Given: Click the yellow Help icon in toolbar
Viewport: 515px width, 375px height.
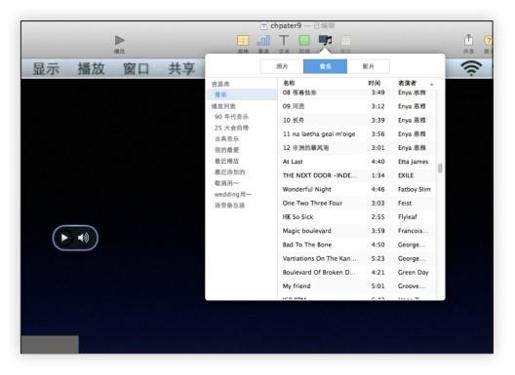Looking at the screenshot, I should [488, 41].
